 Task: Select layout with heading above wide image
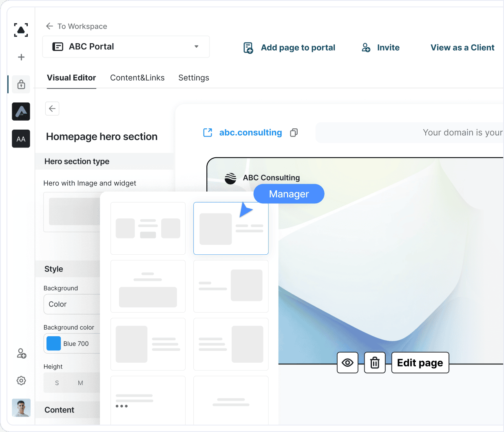pos(148,286)
